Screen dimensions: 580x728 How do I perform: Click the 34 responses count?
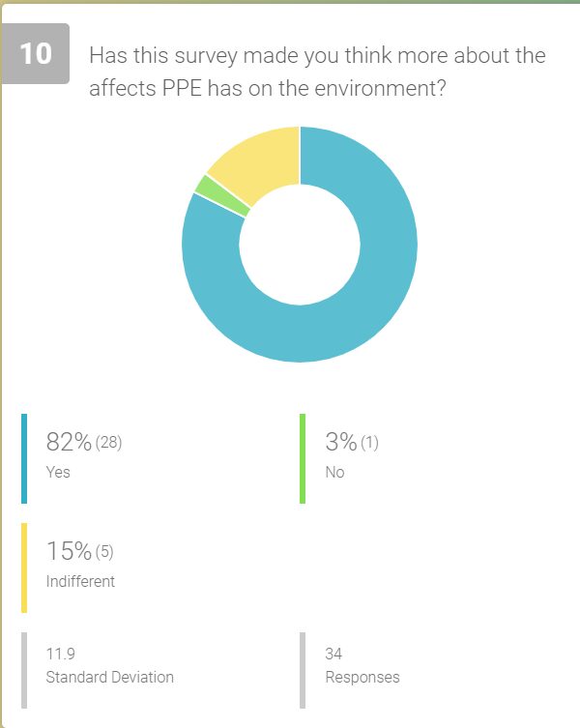[334, 655]
